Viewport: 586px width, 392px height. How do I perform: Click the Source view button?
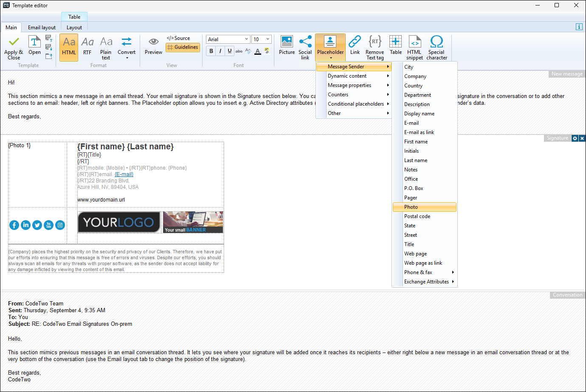[x=178, y=38]
